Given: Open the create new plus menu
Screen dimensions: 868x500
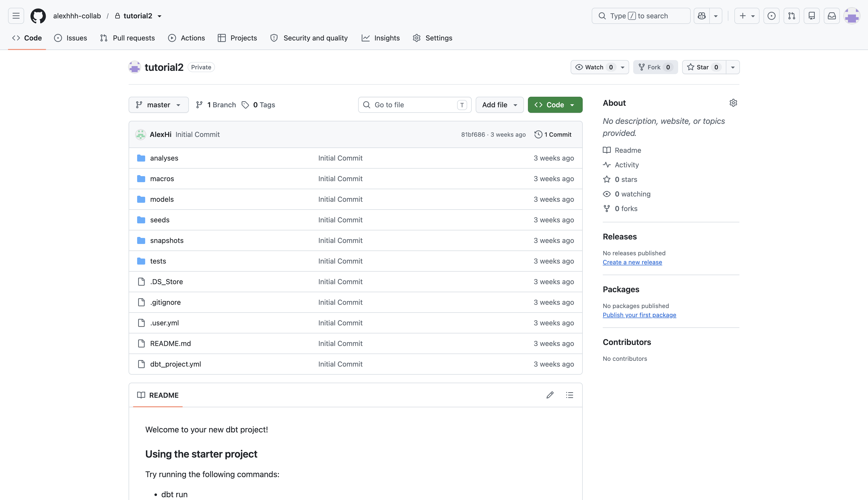Looking at the screenshot, I should 746,16.
